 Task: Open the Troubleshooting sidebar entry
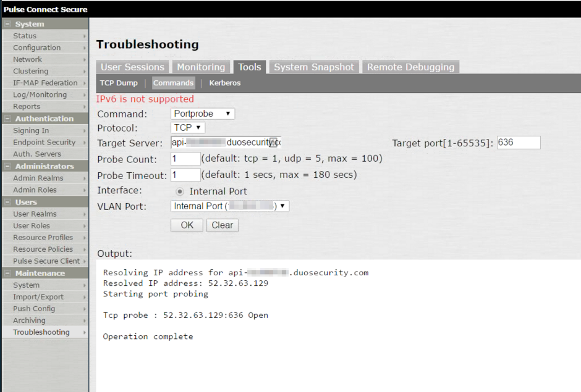tap(40, 332)
